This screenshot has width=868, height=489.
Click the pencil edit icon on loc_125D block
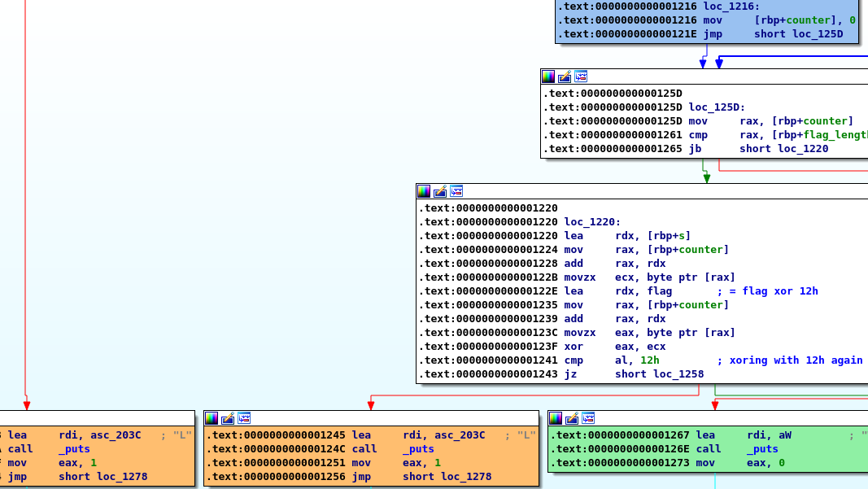tap(565, 76)
